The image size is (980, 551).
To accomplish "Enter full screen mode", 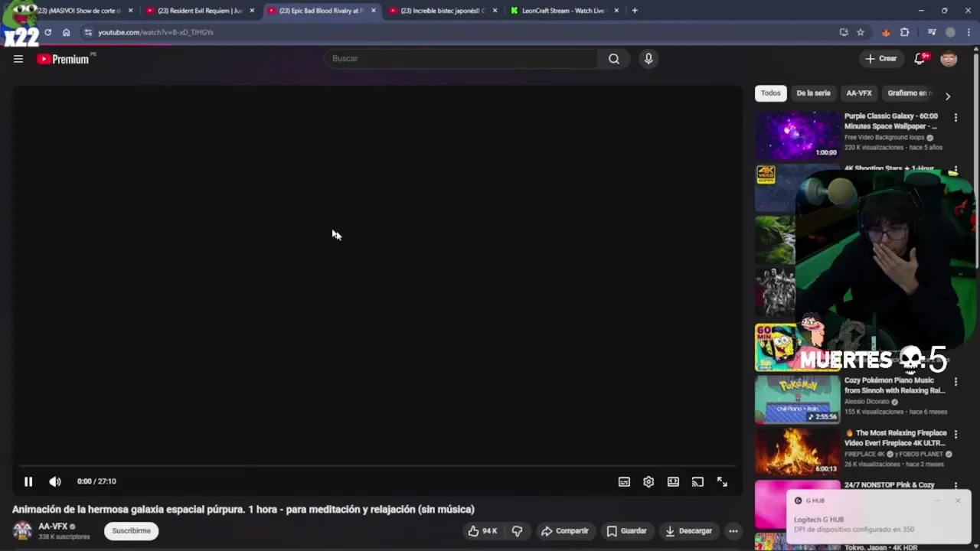I will [722, 481].
